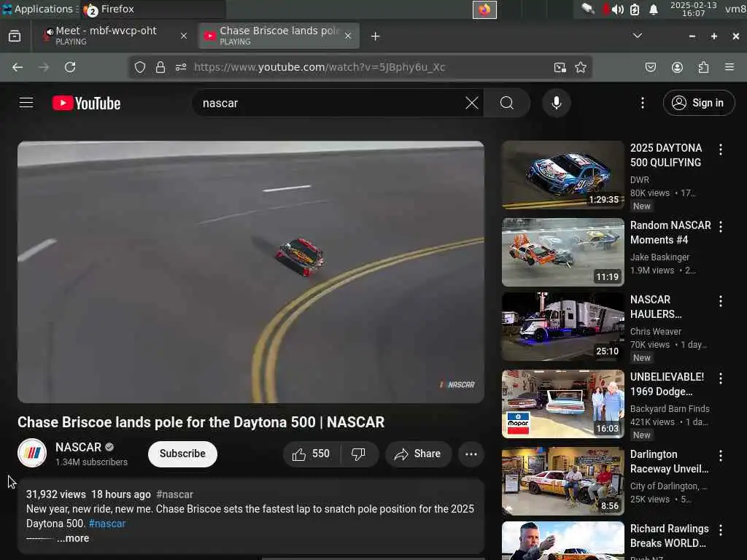Share the video

[417, 454]
